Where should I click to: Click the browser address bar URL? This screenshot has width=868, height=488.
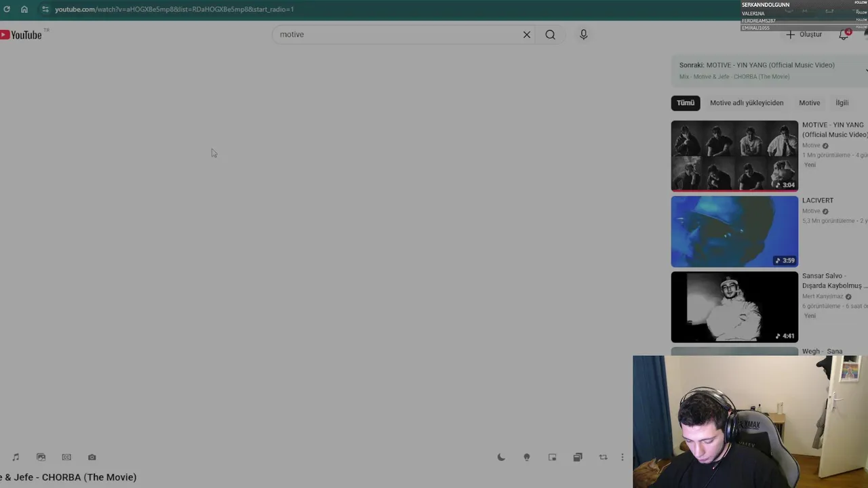pyautogui.click(x=174, y=9)
